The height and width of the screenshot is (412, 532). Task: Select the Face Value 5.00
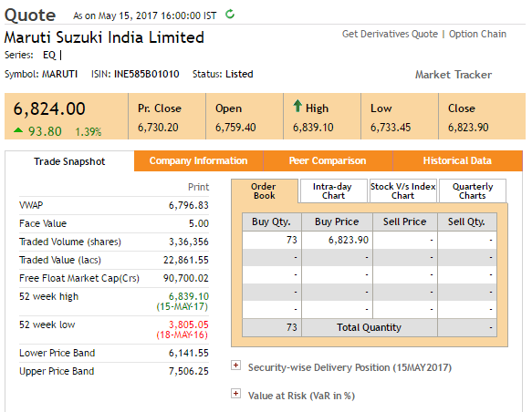click(x=199, y=223)
